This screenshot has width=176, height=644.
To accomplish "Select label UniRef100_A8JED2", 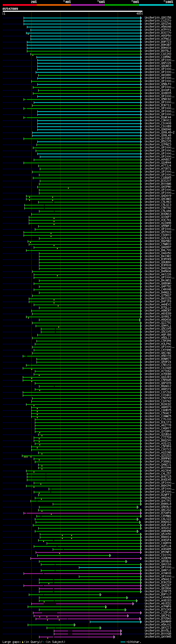I will [158, 603].
